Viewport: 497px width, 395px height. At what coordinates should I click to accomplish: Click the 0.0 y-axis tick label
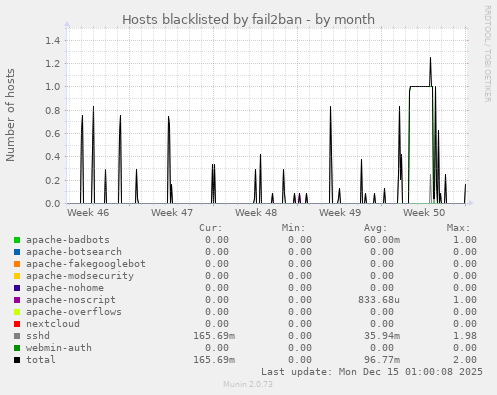click(53, 203)
